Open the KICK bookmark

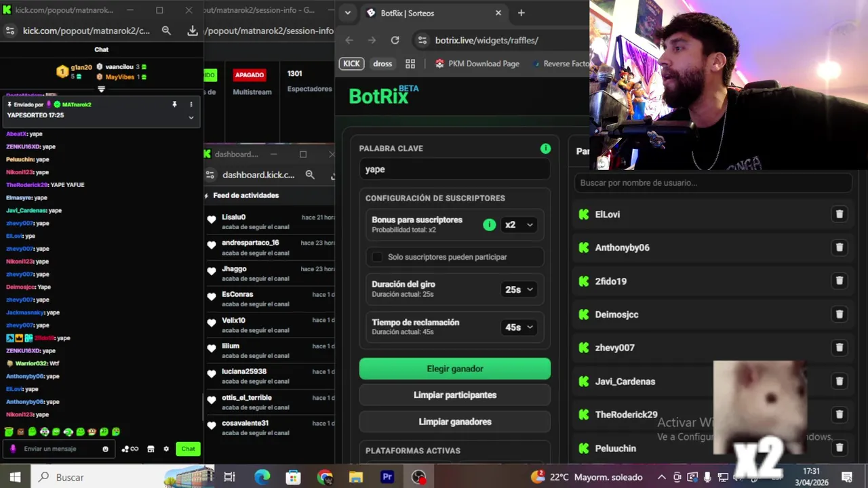point(351,64)
